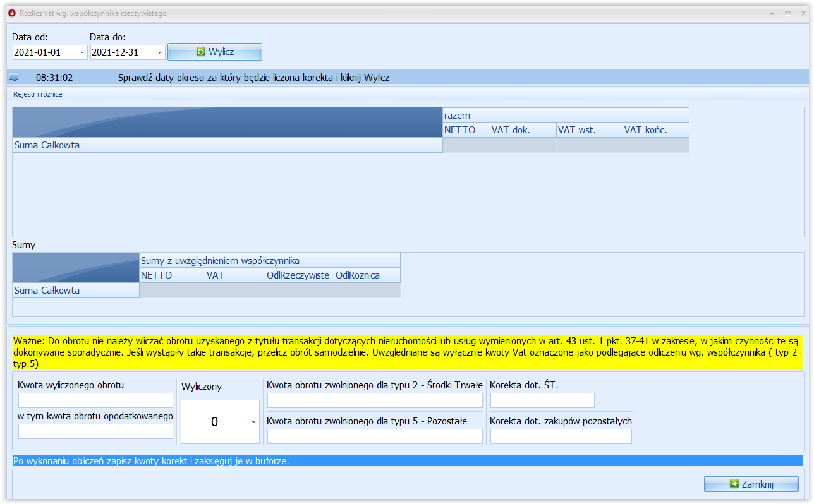Viewport: 814px width, 504px height.
Task: Focus the Kwota wyliczonego obrotu field
Action: pyautogui.click(x=95, y=400)
